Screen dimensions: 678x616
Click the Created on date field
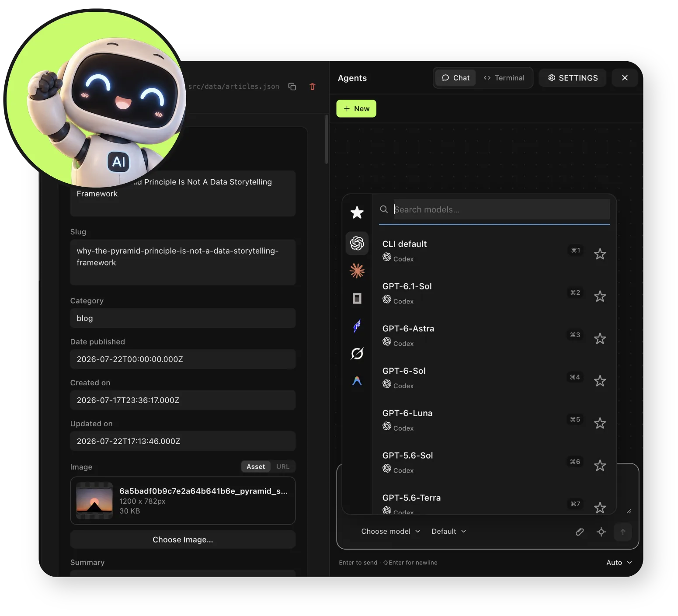click(183, 400)
